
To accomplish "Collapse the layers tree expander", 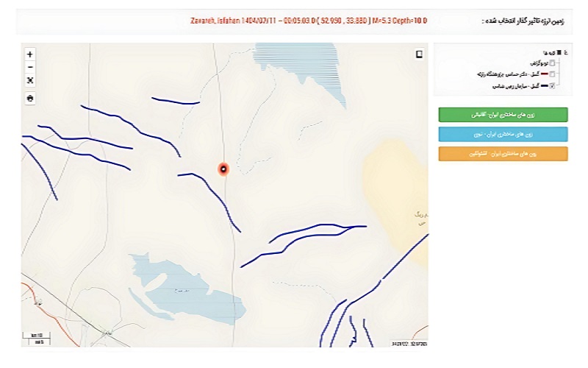I will (x=565, y=53).
